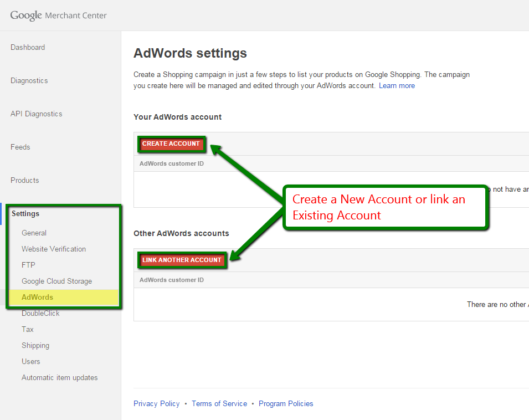The width and height of the screenshot is (529, 420).
Task: Open Automatic item updates settings
Action: point(60,377)
